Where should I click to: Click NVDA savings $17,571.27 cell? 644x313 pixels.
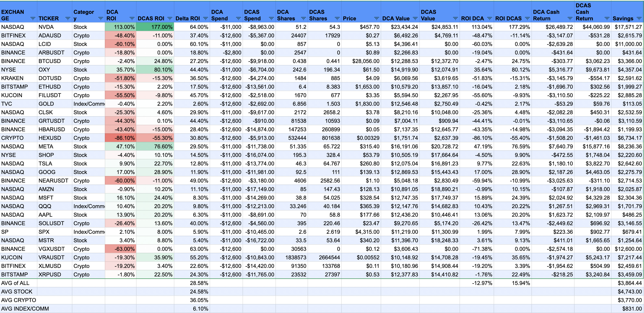click(x=627, y=27)
